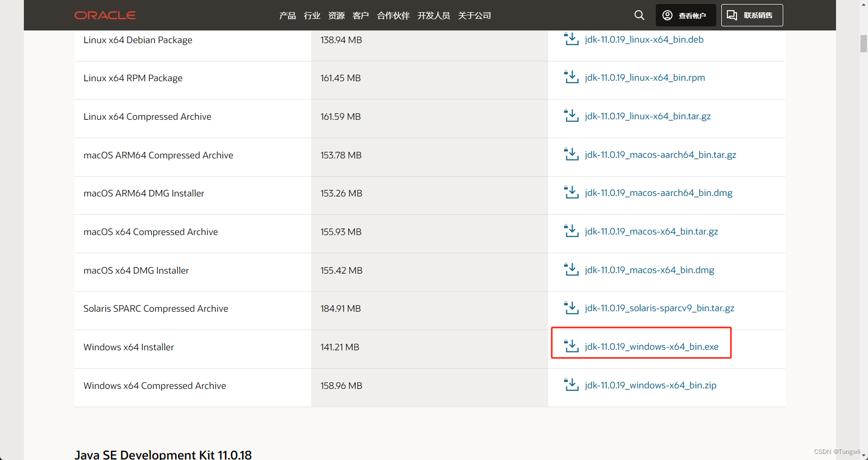Open the 关于公司 menu
Image resolution: width=868 pixels, height=460 pixels.
475,16
